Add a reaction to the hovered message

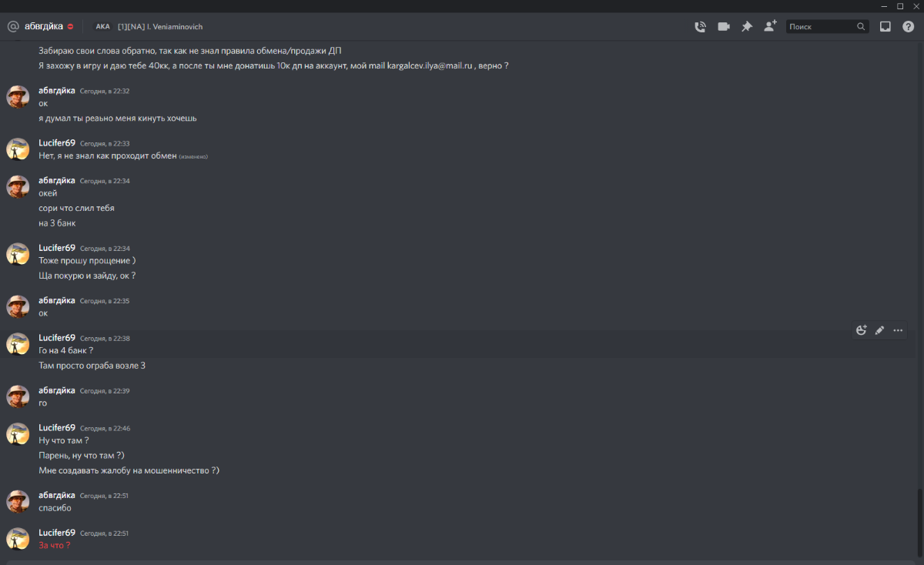click(x=862, y=330)
